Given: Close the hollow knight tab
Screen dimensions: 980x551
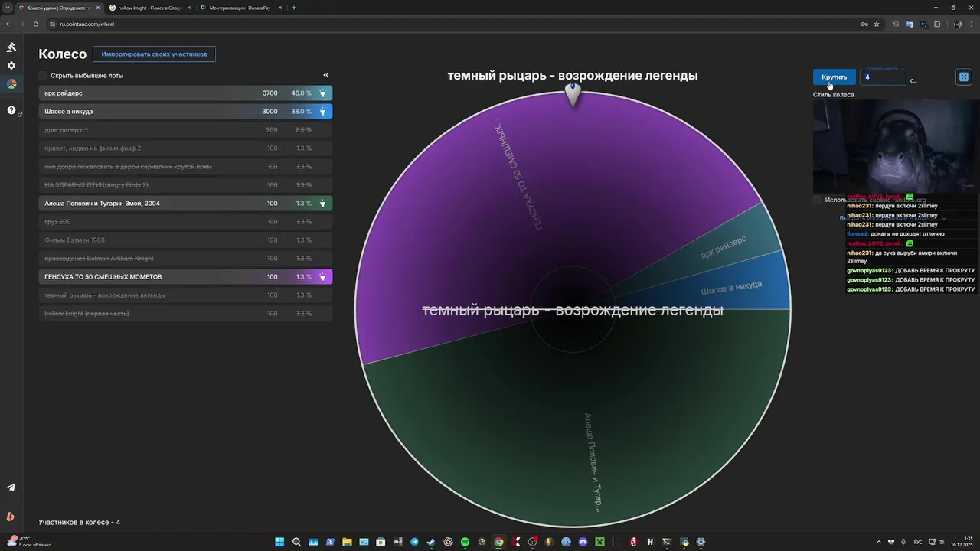Looking at the screenshot, I should 189,8.
